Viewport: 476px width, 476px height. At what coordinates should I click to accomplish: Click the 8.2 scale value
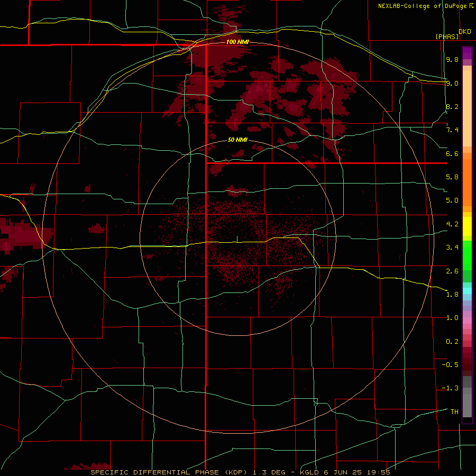[x=452, y=106]
